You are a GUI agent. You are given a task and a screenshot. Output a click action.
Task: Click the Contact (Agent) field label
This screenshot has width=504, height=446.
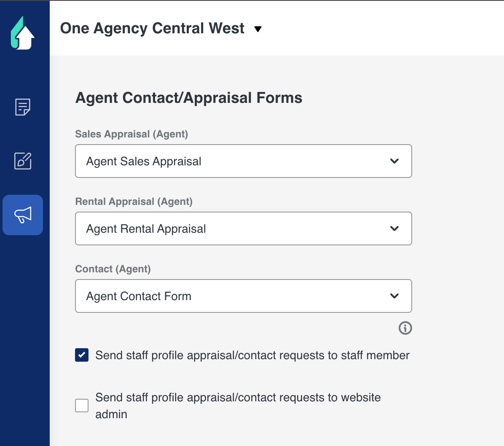point(113,269)
